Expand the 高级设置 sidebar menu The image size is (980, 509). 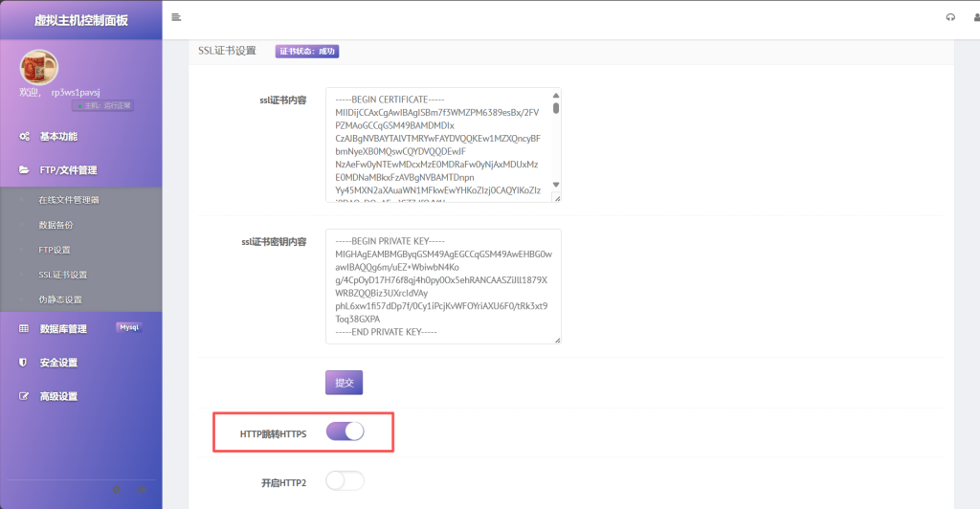(x=58, y=396)
